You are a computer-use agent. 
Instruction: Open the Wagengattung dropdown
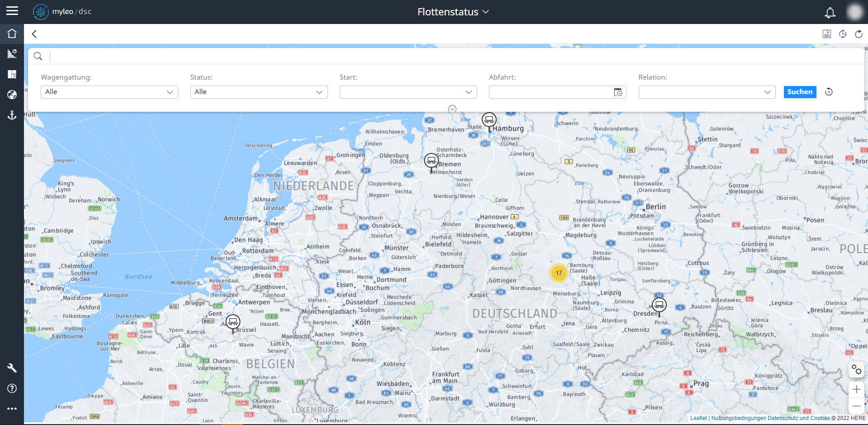pyautogui.click(x=109, y=92)
